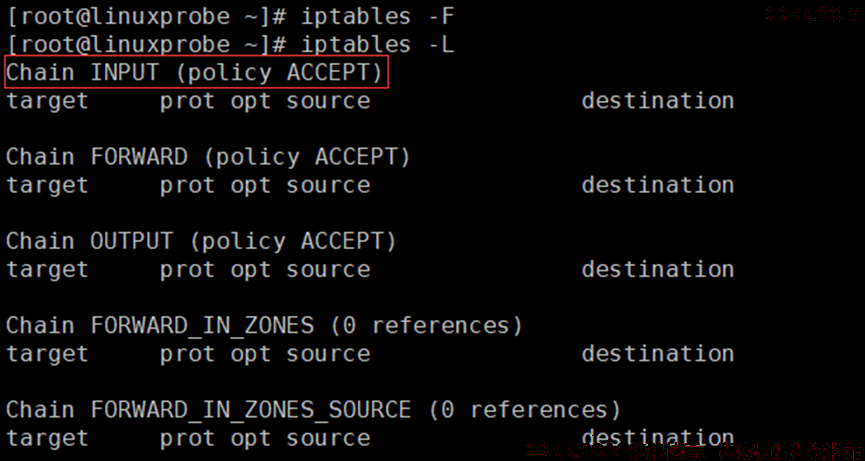Click the Chain OUTPUT (policy ACCEPT) line

point(201,242)
